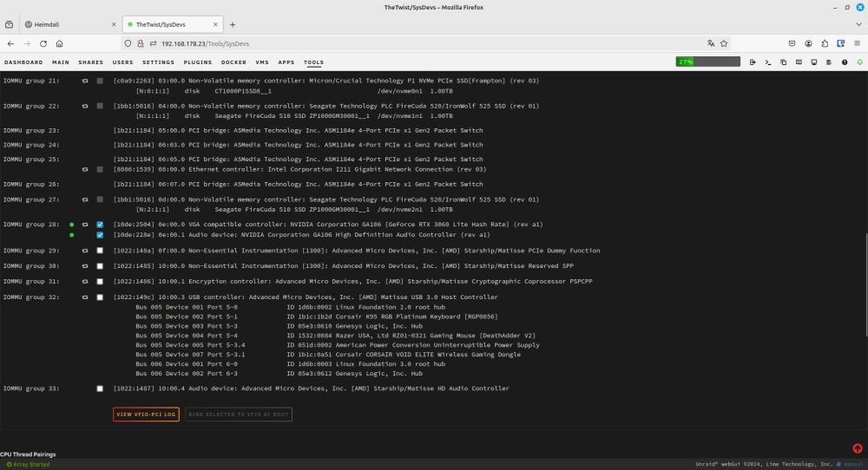Click the red back-to-top arrow
The height and width of the screenshot is (470, 868).
click(858, 448)
